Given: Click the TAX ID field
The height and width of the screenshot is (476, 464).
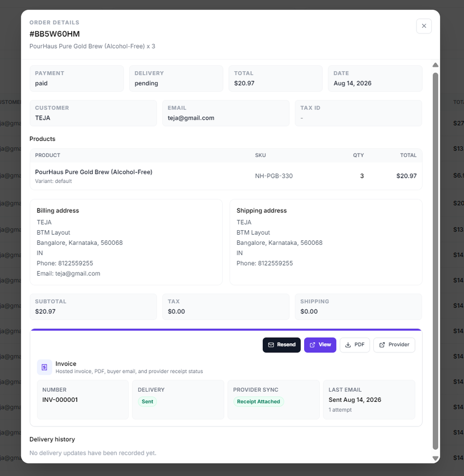Looking at the screenshot, I should point(358,113).
